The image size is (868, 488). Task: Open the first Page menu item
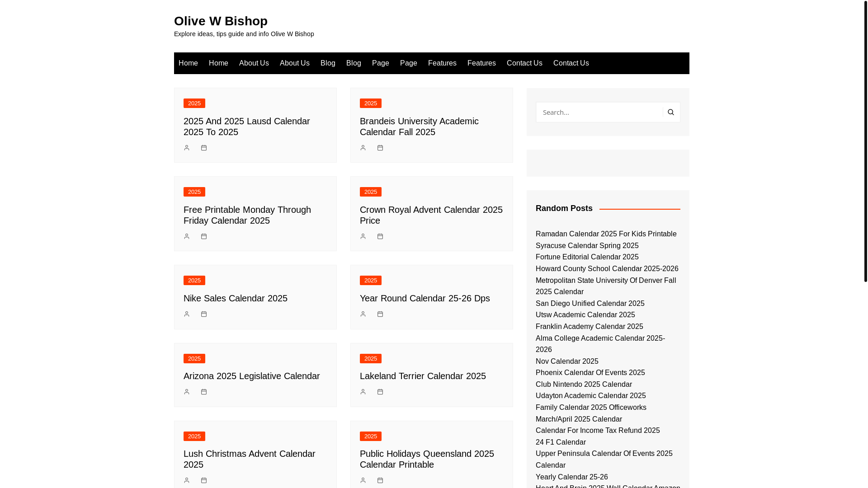[x=381, y=63]
